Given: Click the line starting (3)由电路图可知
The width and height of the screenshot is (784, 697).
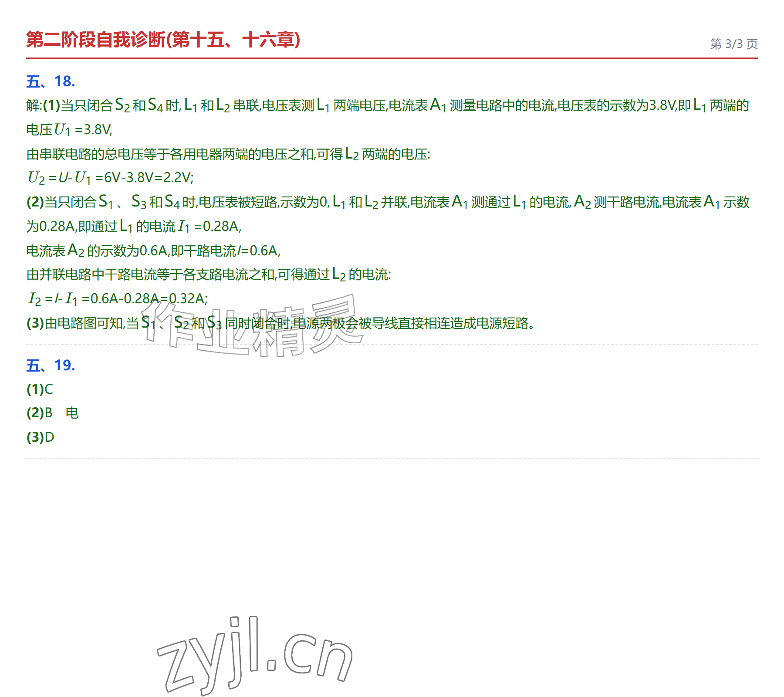Looking at the screenshot, I should [281, 323].
